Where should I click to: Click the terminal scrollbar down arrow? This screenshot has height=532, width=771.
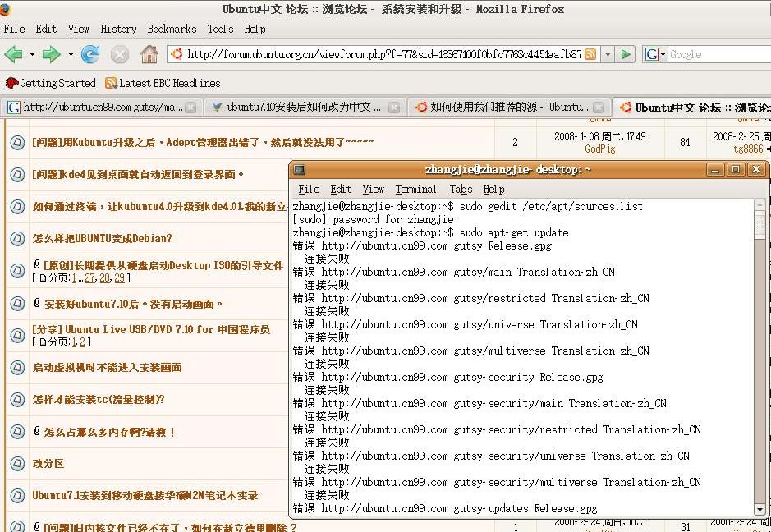(x=760, y=509)
